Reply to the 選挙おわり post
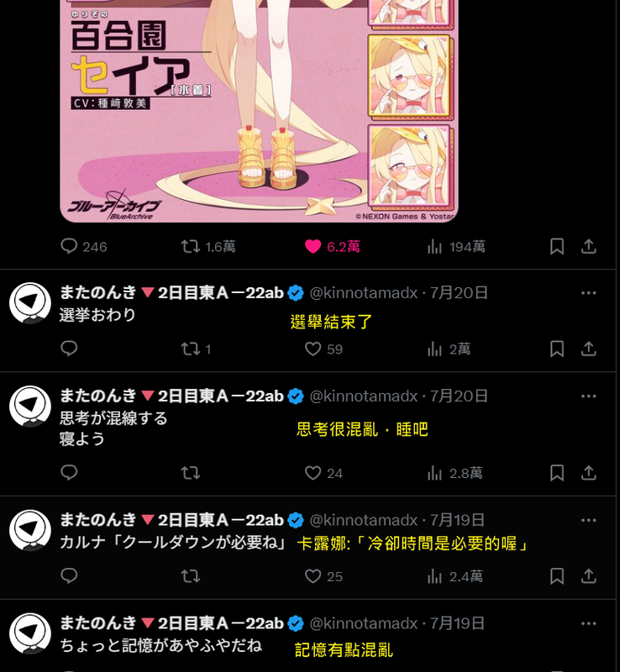The image size is (620, 672). click(69, 349)
